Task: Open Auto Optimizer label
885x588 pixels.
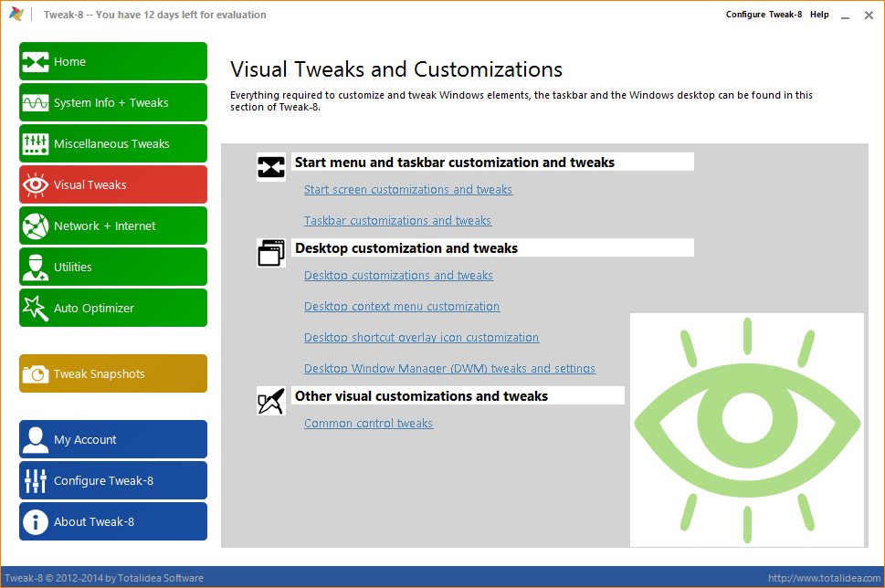Action: (94, 308)
